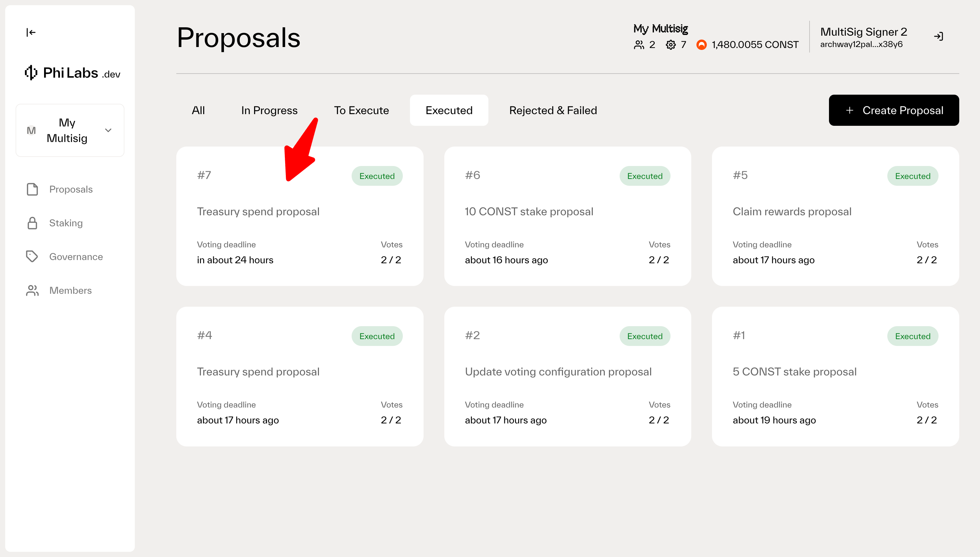This screenshot has width=980, height=557.
Task: Open the Staking page link
Action: pos(66,223)
